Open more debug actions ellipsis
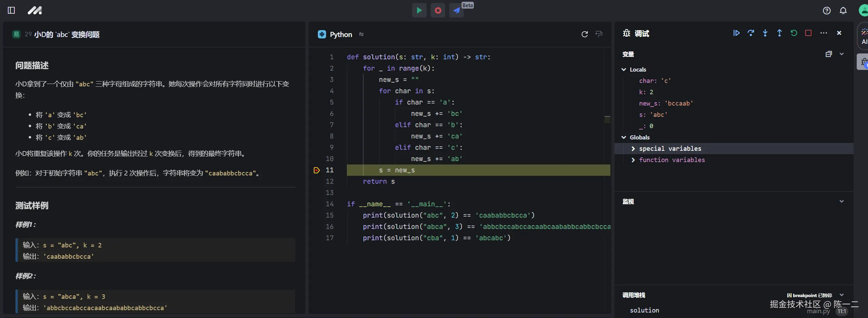This screenshot has width=868, height=318. point(824,33)
